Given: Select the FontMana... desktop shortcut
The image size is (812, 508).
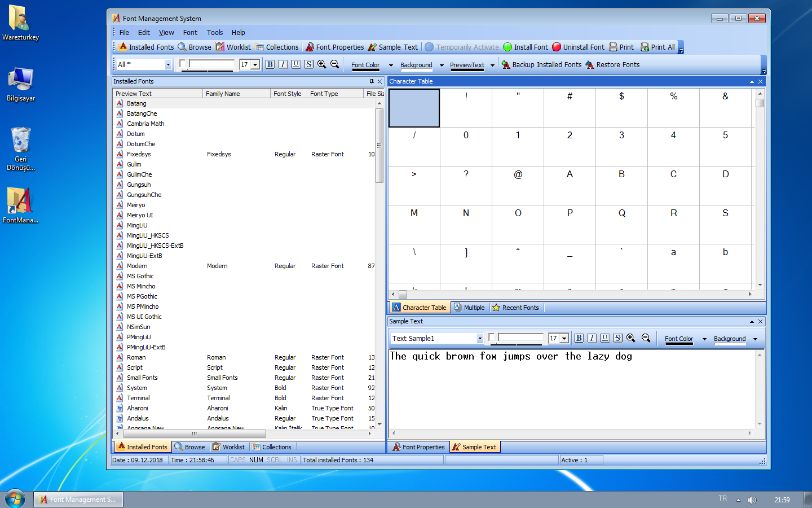Looking at the screenshot, I should tap(20, 205).
